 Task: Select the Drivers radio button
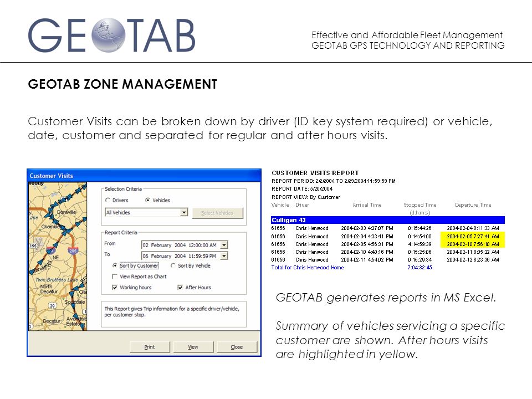tap(108, 200)
